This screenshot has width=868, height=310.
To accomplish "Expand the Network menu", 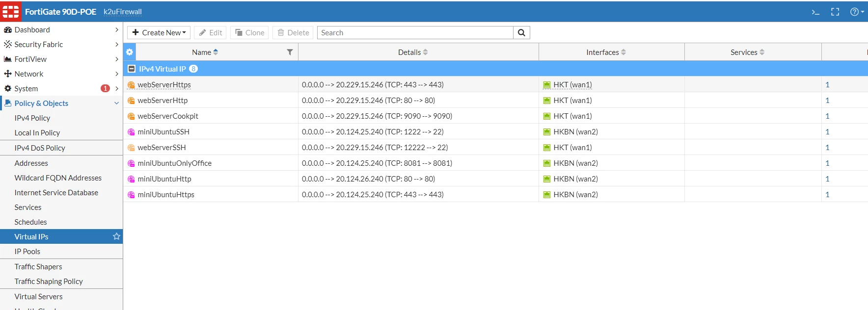I will pos(61,74).
